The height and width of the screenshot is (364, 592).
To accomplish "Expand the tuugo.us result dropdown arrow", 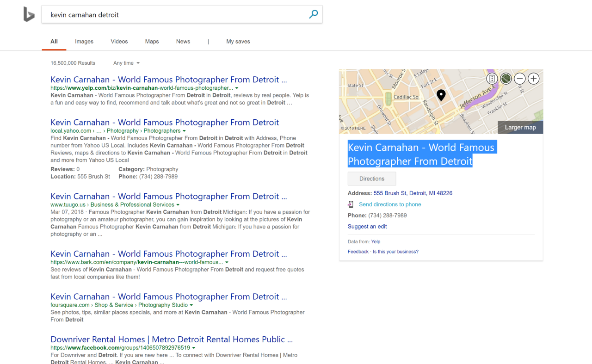I will (x=178, y=205).
